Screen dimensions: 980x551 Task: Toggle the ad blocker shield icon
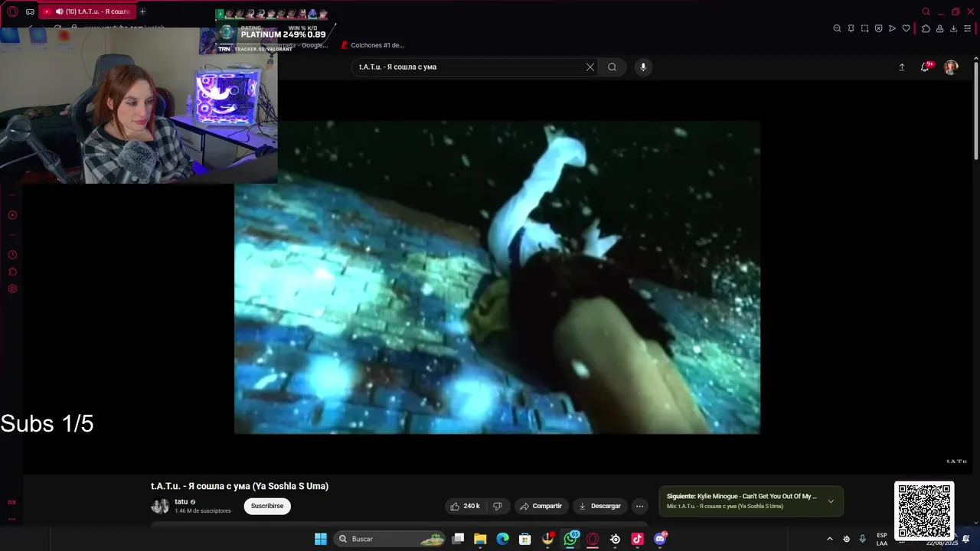pyautogui.click(x=878, y=28)
